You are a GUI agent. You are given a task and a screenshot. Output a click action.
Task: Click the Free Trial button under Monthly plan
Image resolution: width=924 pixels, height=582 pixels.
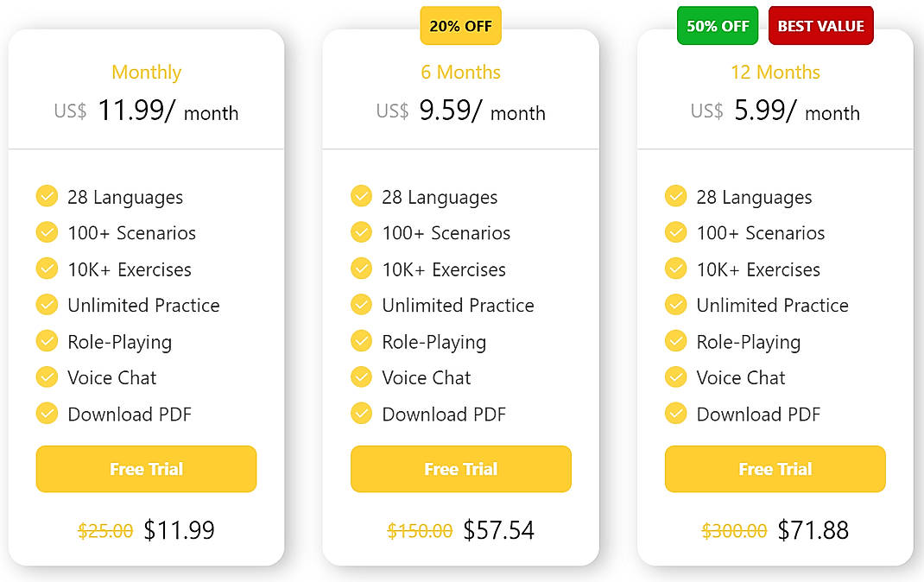(146, 469)
